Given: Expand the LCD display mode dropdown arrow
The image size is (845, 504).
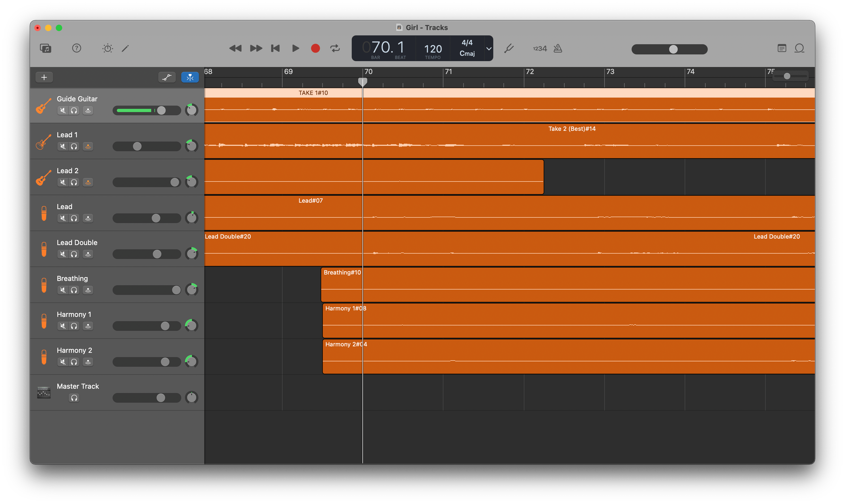Looking at the screenshot, I should (x=489, y=49).
